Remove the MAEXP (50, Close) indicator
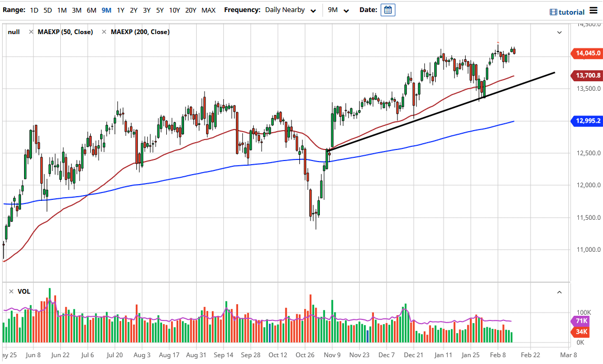The image size is (603, 364). (31, 31)
